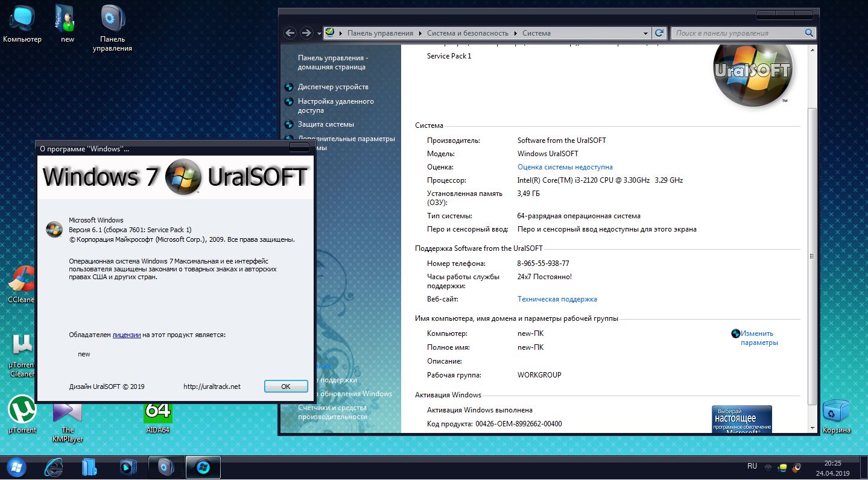
Task: Go back in Control Panel window
Action: (290, 33)
